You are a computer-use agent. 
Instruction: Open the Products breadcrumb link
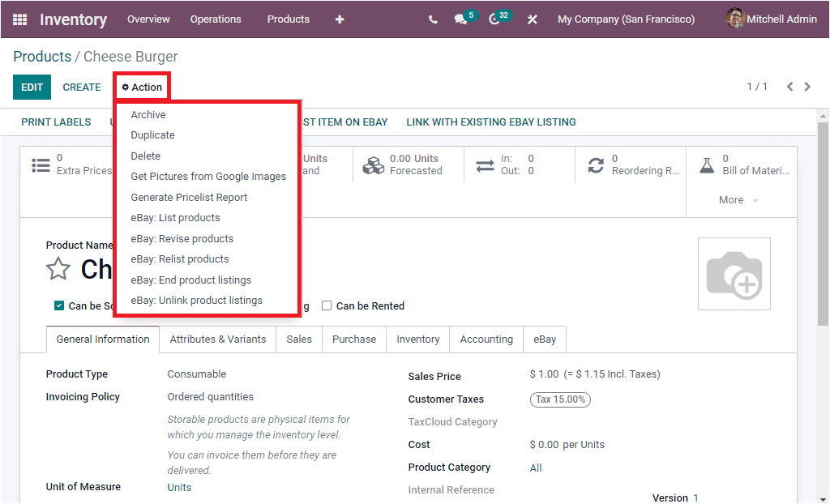pyautogui.click(x=40, y=56)
